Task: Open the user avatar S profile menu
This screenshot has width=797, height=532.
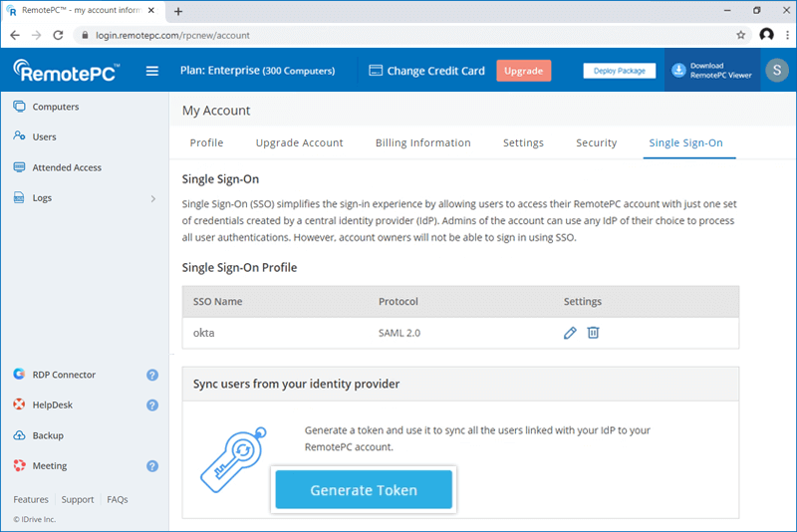Action: 776,71
